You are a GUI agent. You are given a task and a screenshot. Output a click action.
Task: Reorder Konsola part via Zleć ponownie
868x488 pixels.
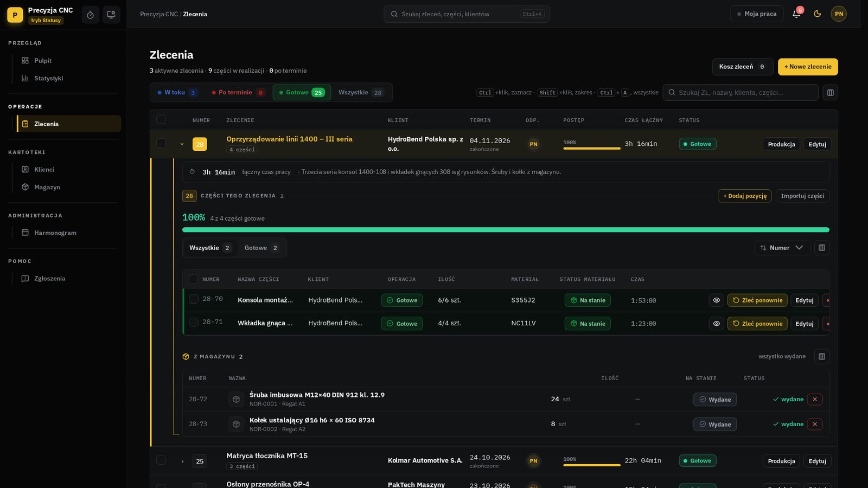click(x=757, y=300)
